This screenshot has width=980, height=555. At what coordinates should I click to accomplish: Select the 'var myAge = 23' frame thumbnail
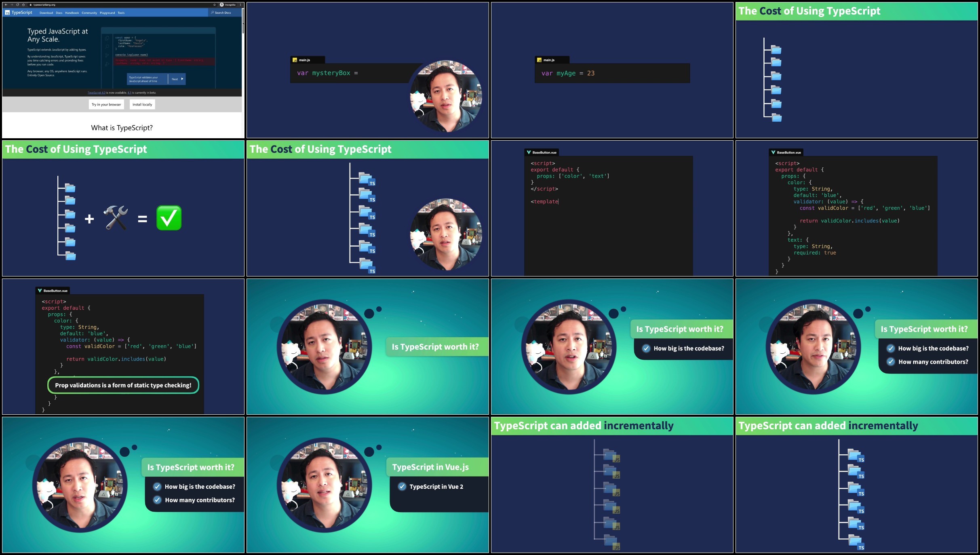click(x=612, y=70)
